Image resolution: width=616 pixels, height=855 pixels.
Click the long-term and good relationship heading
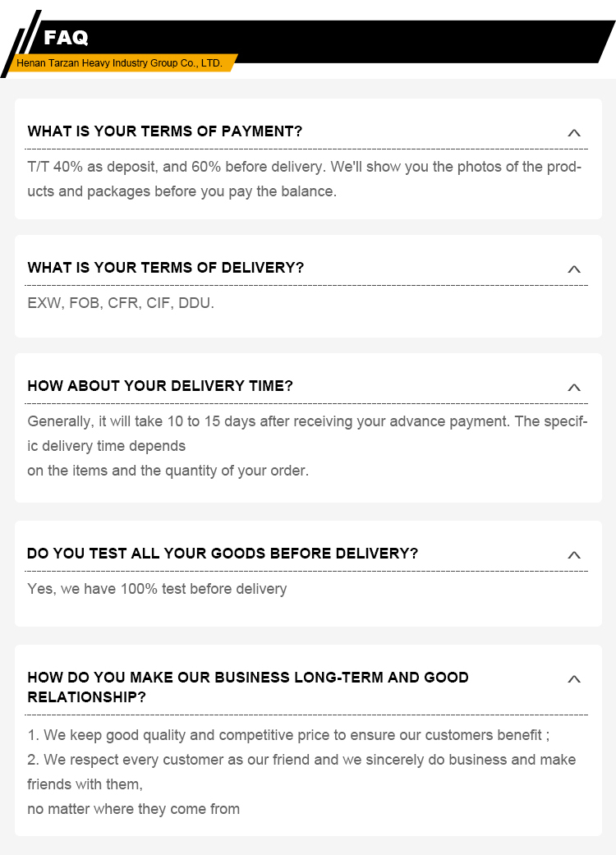248,687
